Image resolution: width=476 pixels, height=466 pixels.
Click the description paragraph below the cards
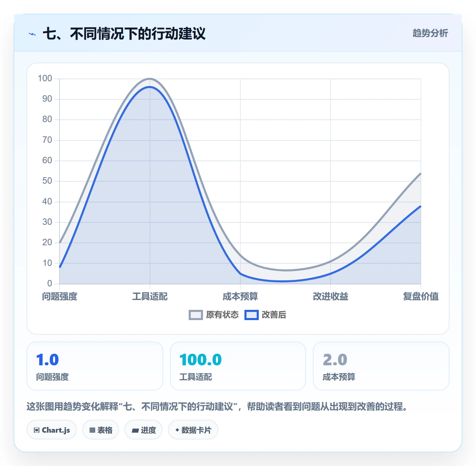(217, 406)
